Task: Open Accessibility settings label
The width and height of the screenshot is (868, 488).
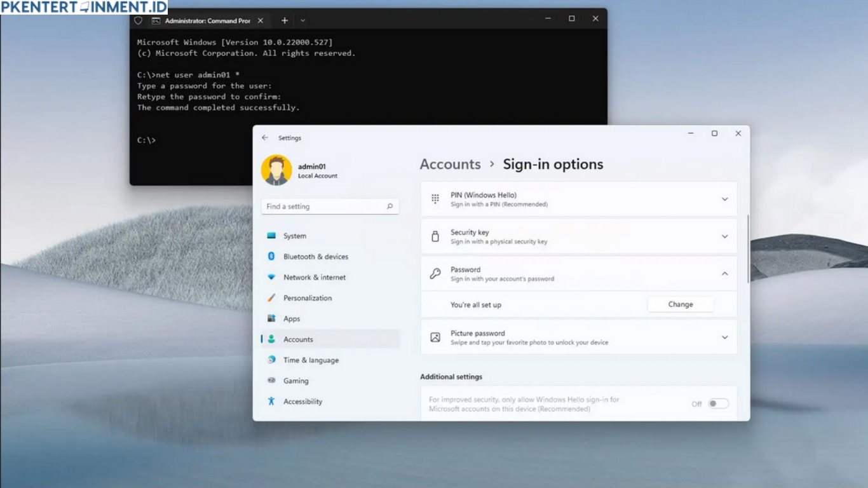Action: pos(303,402)
